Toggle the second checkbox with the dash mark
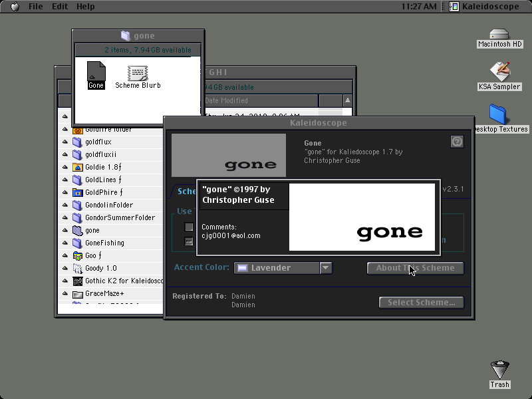 (x=189, y=241)
